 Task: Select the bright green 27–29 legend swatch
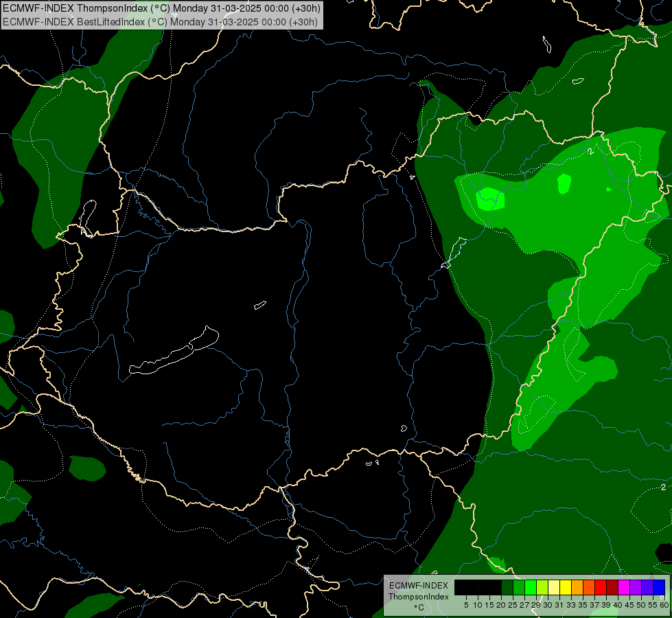[x=531, y=587]
